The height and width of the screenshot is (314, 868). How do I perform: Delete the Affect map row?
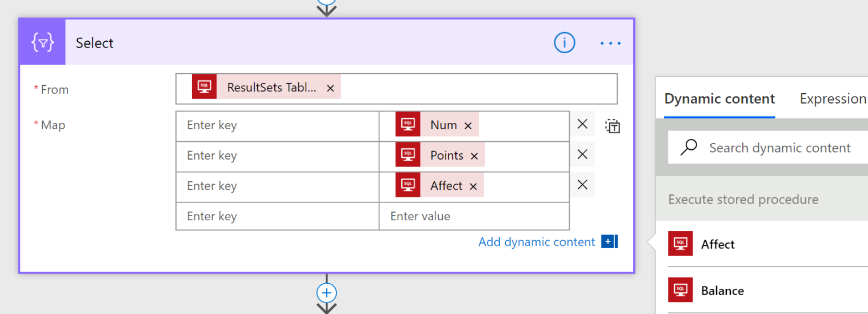[582, 185]
